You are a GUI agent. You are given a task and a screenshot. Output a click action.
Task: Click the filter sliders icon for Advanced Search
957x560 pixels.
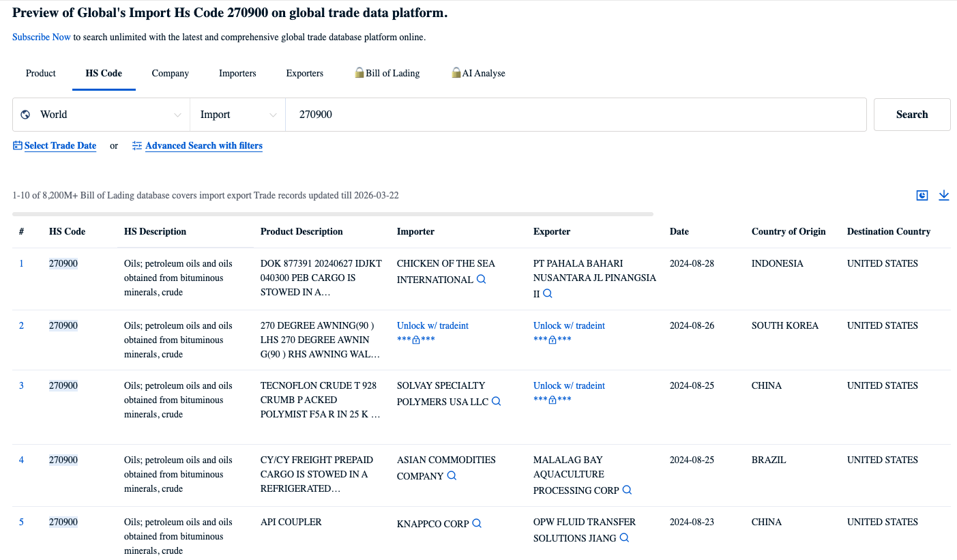137,145
